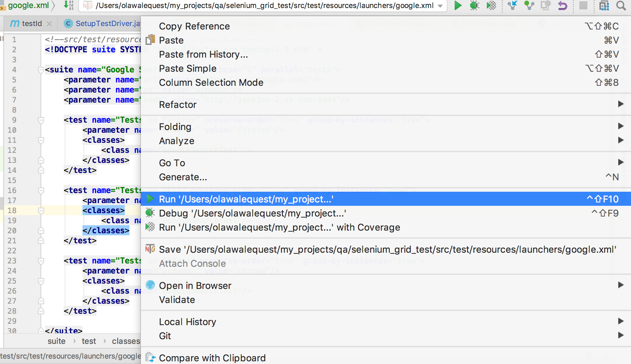The height and width of the screenshot is (364, 631).
Task: Open the run configuration dropdown arrow
Action: (x=440, y=6)
